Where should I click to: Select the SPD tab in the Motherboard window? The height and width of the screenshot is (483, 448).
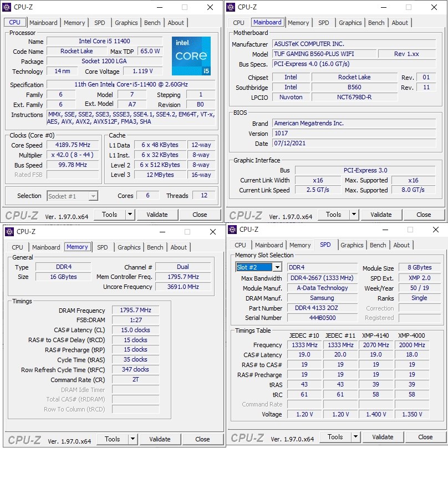click(324, 23)
